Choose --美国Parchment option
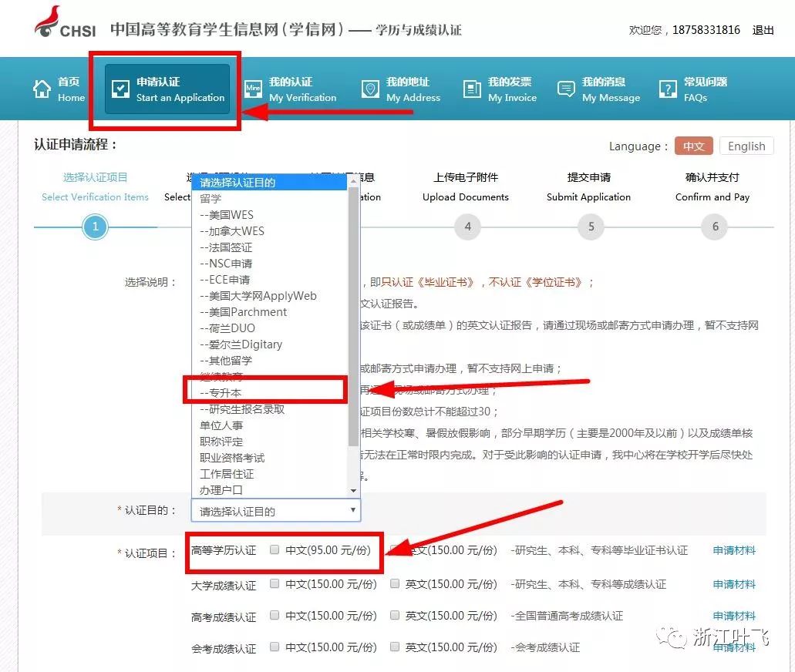The image size is (795, 672). pos(270,312)
